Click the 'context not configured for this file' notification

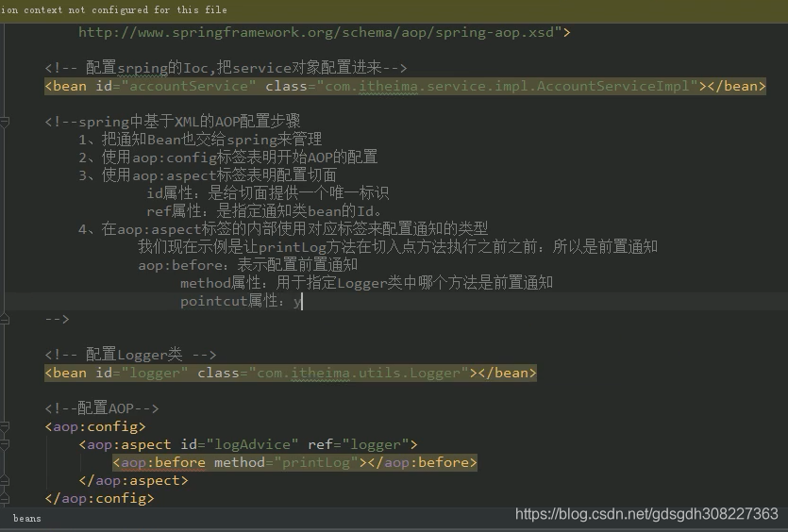tap(113, 9)
